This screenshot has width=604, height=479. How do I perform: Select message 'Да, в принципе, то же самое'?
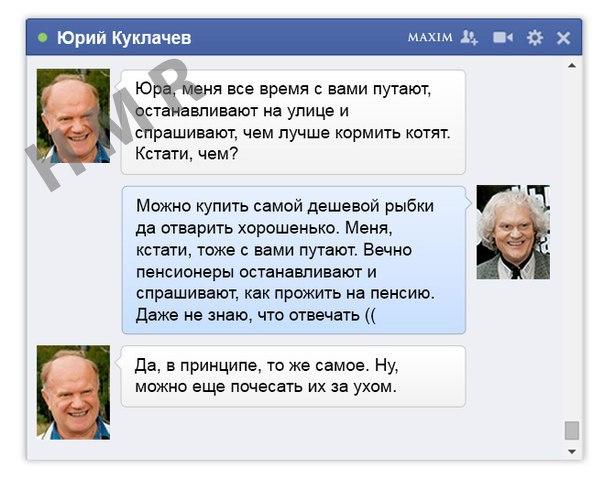tap(294, 376)
